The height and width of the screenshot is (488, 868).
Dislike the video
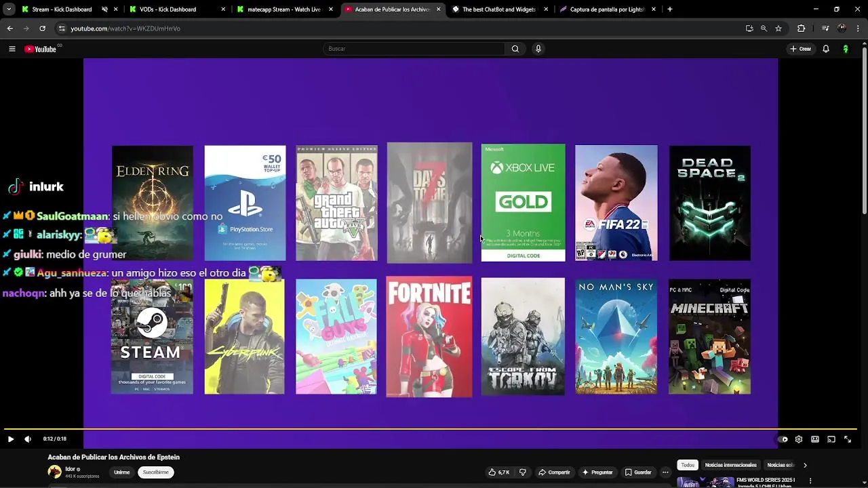[522, 472]
